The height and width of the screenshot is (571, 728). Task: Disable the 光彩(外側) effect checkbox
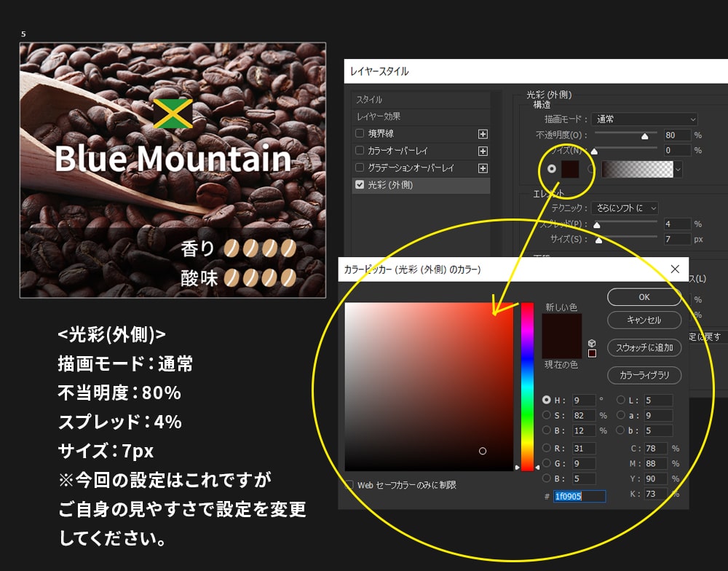pos(360,185)
